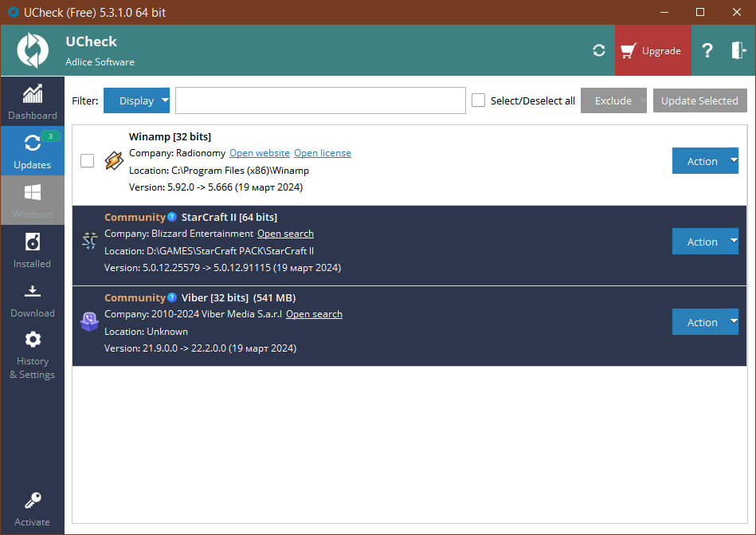
Task: Click the Viber application icon
Action: click(90, 322)
